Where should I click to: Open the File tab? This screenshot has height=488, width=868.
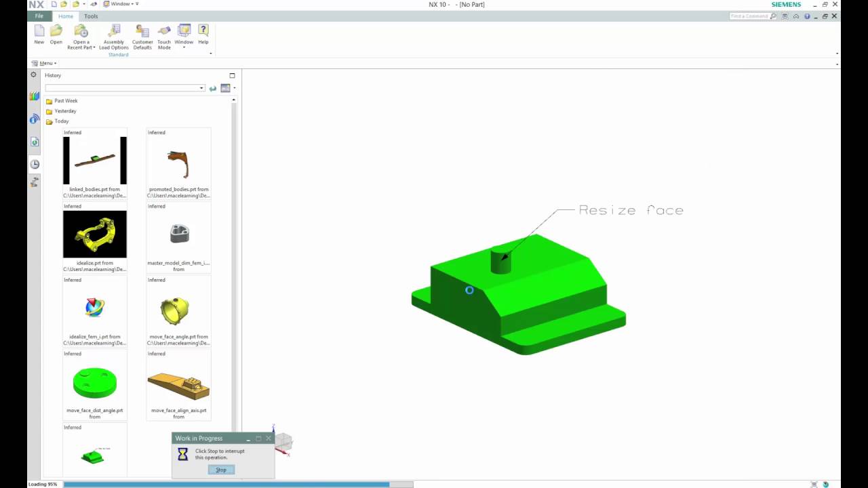click(x=39, y=16)
